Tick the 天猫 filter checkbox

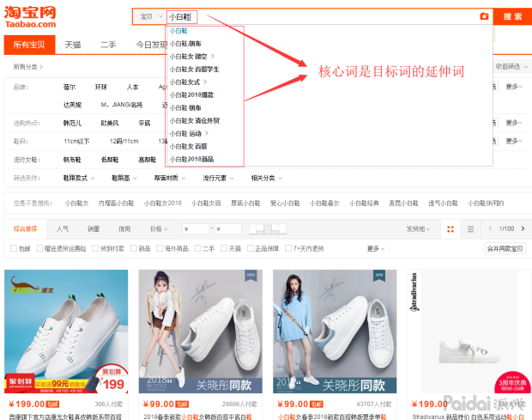pos(224,248)
